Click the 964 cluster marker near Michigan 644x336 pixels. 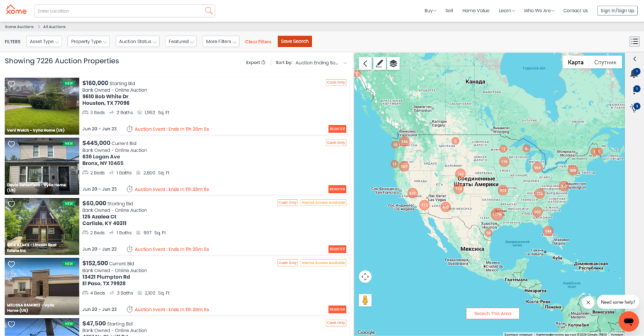pos(537,168)
